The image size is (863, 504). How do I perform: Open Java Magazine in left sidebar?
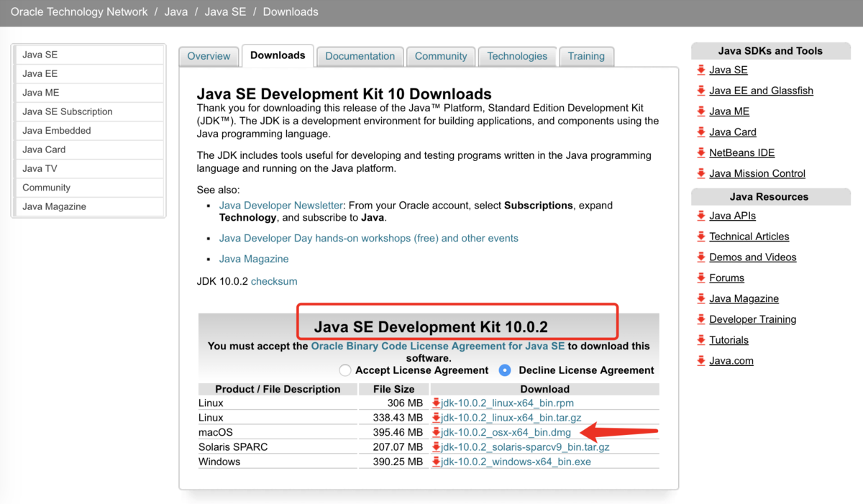coord(90,206)
